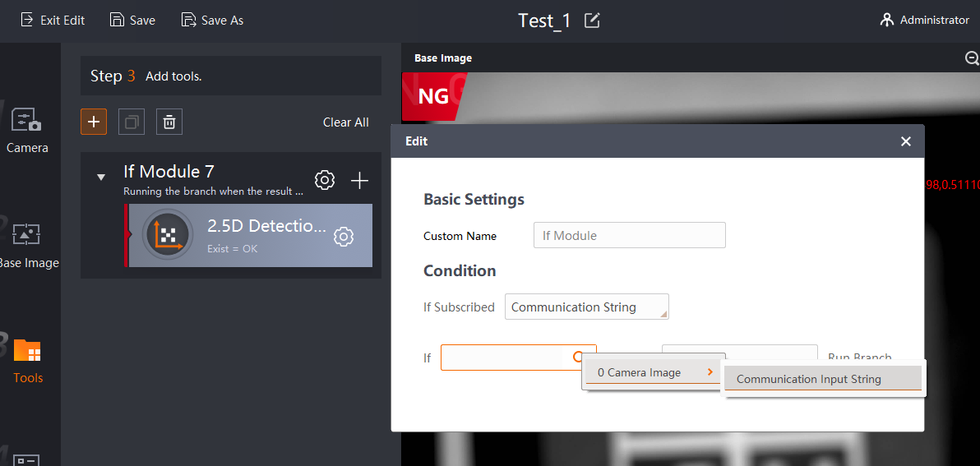Close the Edit dialog
This screenshot has height=466, width=980.
coord(906,141)
